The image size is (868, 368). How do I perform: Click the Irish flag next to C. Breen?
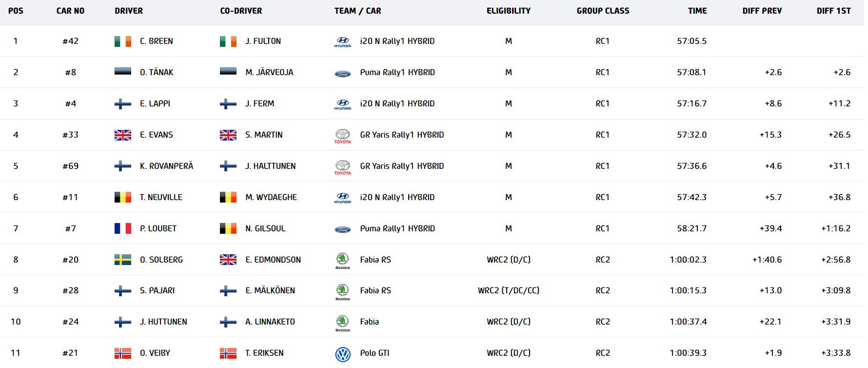123,41
